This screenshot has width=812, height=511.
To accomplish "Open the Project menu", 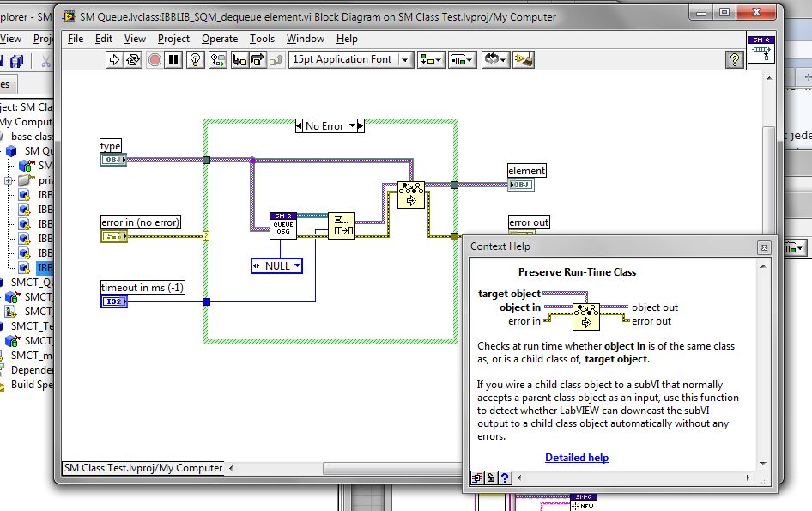I will [173, 39].
